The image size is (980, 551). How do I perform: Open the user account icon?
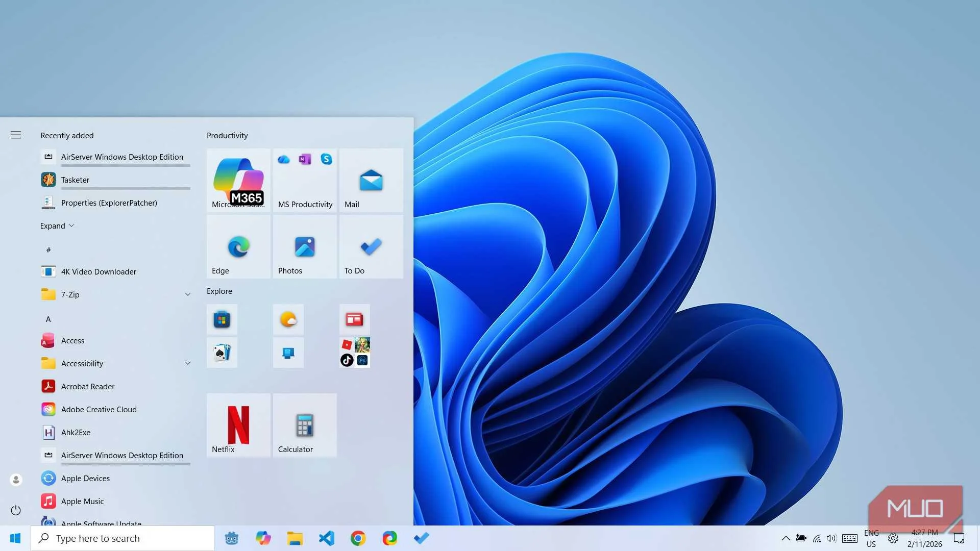16,479
